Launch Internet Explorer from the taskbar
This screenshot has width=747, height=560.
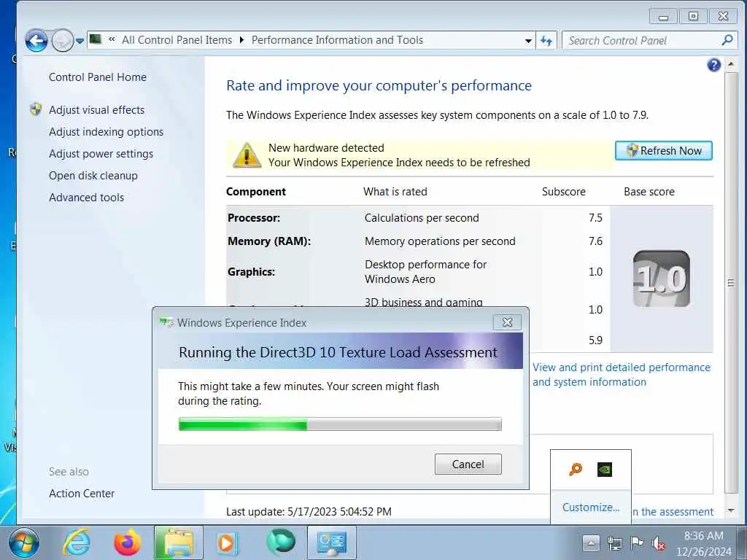pos(77,542)
